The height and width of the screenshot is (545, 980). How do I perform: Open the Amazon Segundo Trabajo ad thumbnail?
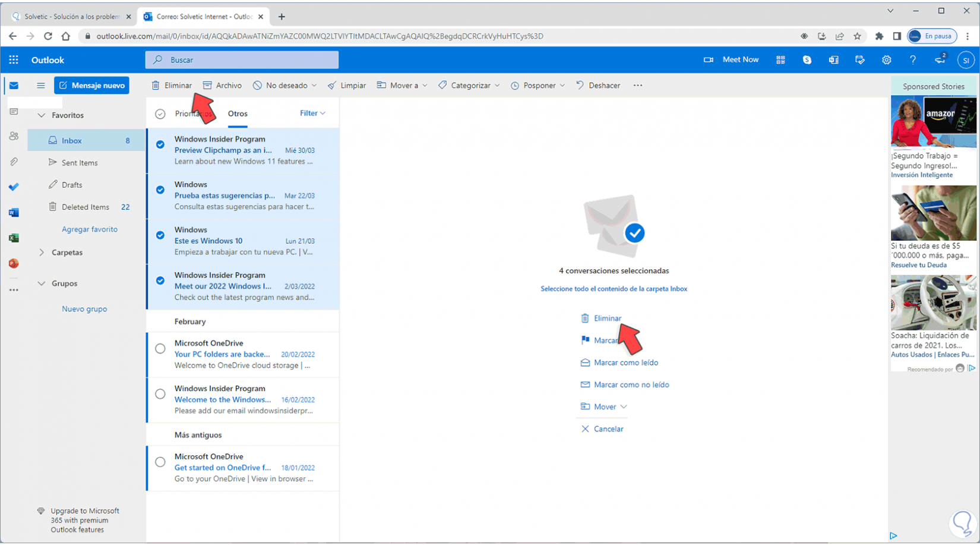[x=934, y=122]
